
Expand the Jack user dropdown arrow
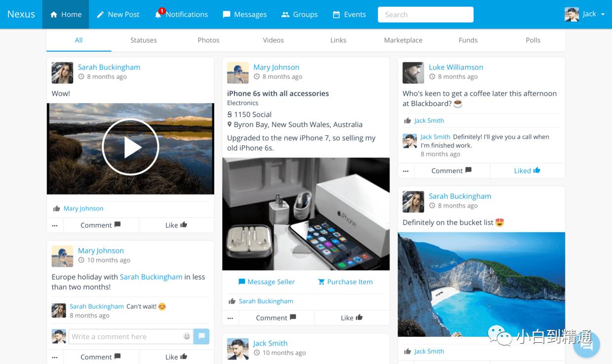point(603,14)
